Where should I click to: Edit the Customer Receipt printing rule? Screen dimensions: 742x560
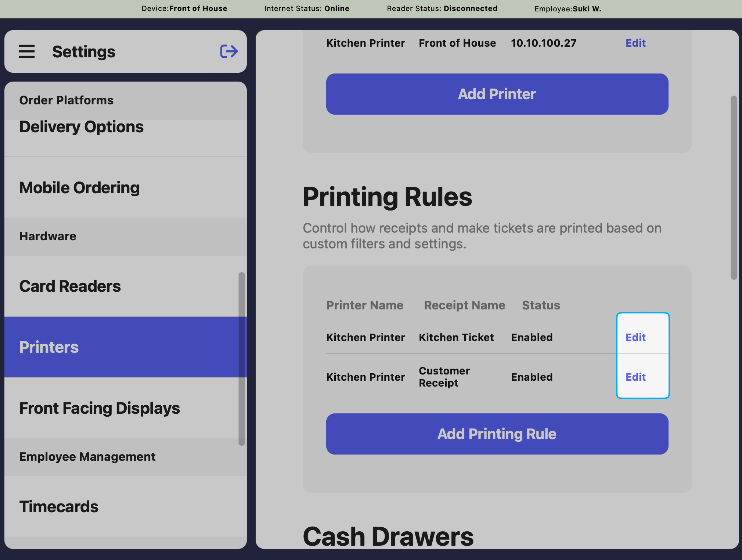point(635,377)
